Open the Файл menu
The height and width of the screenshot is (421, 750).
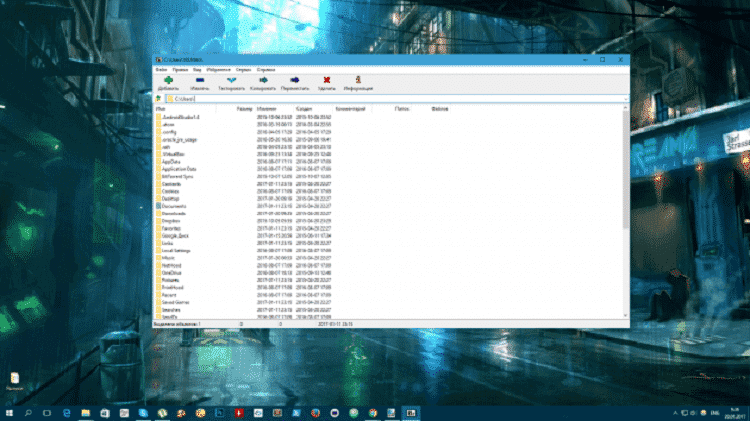click(161, 69)
